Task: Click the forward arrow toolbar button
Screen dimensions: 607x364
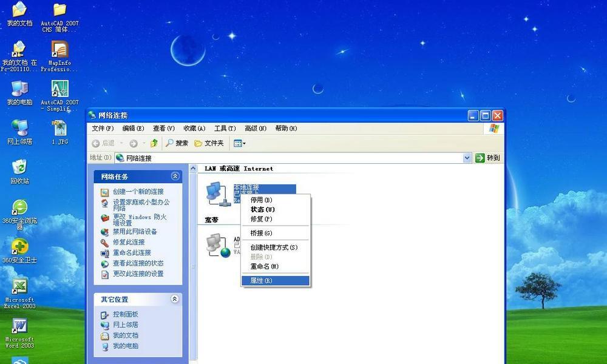Action: tap(134, 144)
